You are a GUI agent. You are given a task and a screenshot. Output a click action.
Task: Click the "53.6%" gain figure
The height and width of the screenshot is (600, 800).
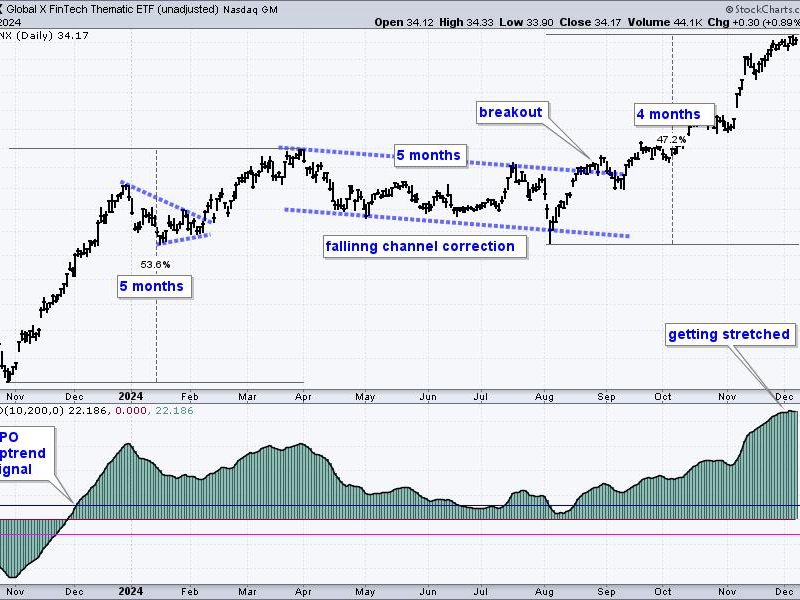point(155,264)
